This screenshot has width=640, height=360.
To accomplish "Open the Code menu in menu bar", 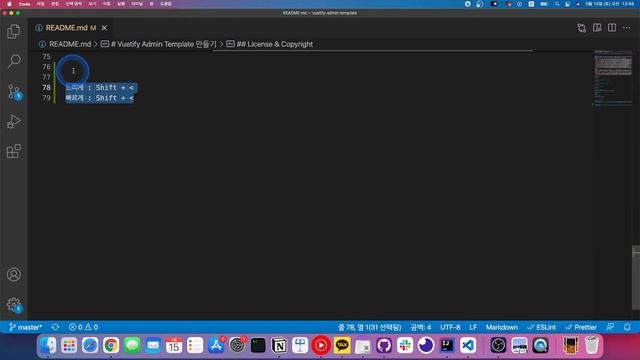I will [x=24, y=4].
